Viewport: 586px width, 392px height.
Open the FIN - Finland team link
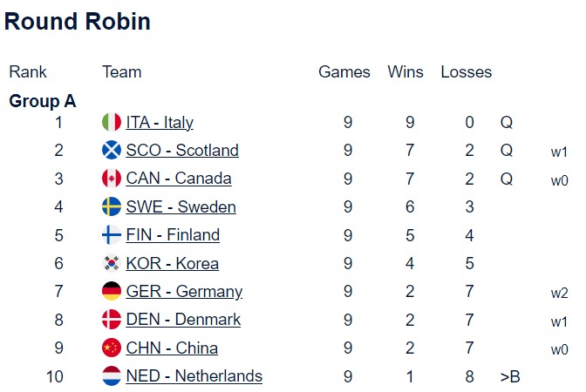173,235
